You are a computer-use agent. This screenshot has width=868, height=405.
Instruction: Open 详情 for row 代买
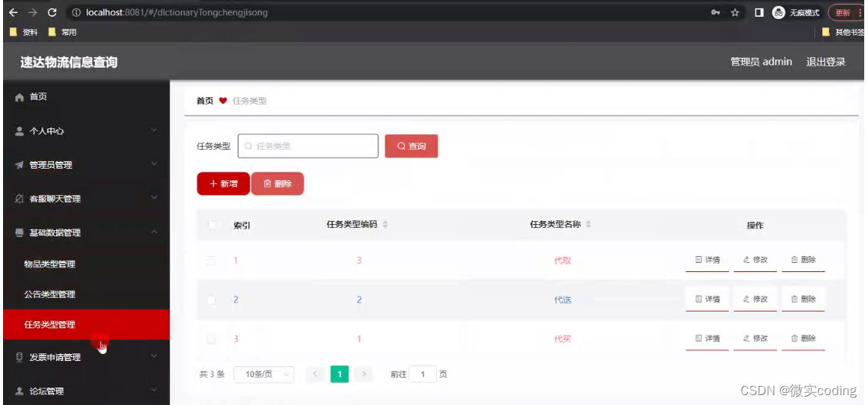[x=708, y=339]
